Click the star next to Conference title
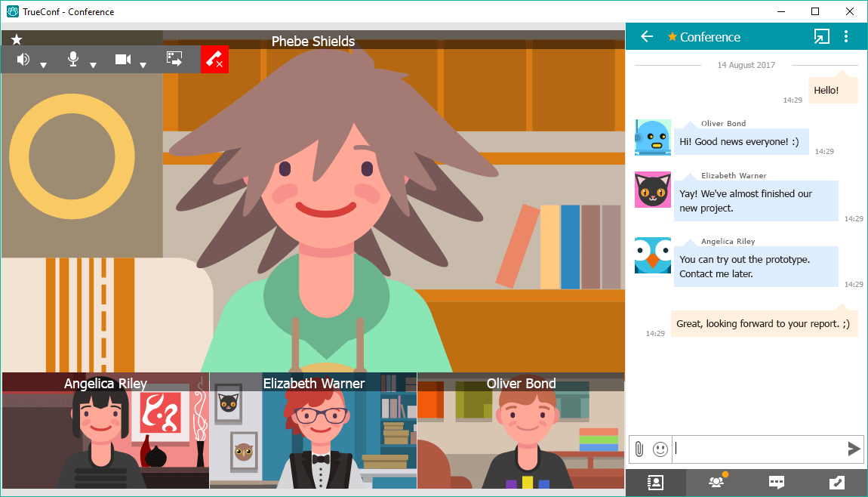The width and height of the screenshot is (868, 497). coord(672,36)
